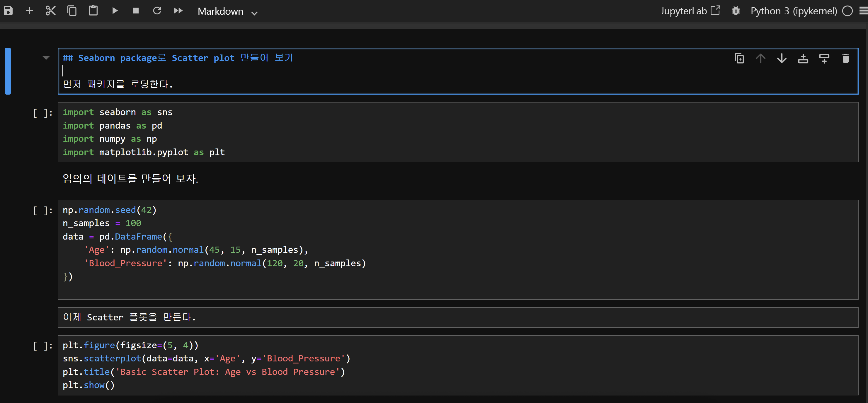Viewport: 868px width, 403px height.
Task: Click the text '임의의 데이트를 만들어 보자.'
Action: (x=130, y=178)
